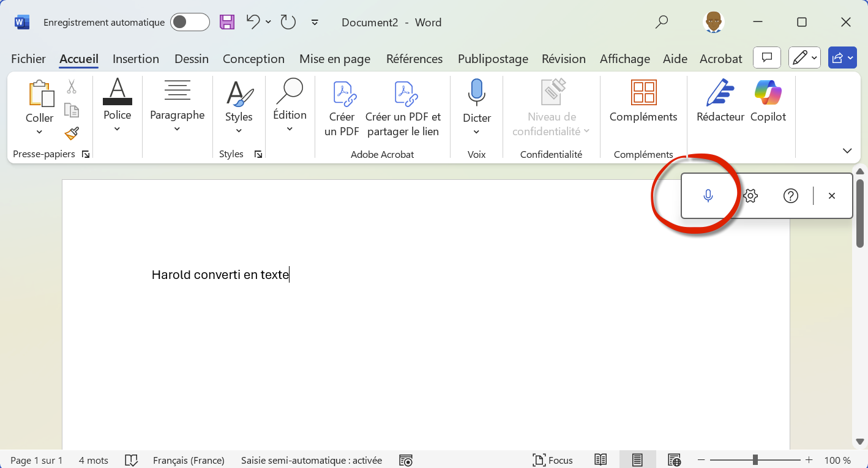Open the Références ribbon tab

[414, 59]
